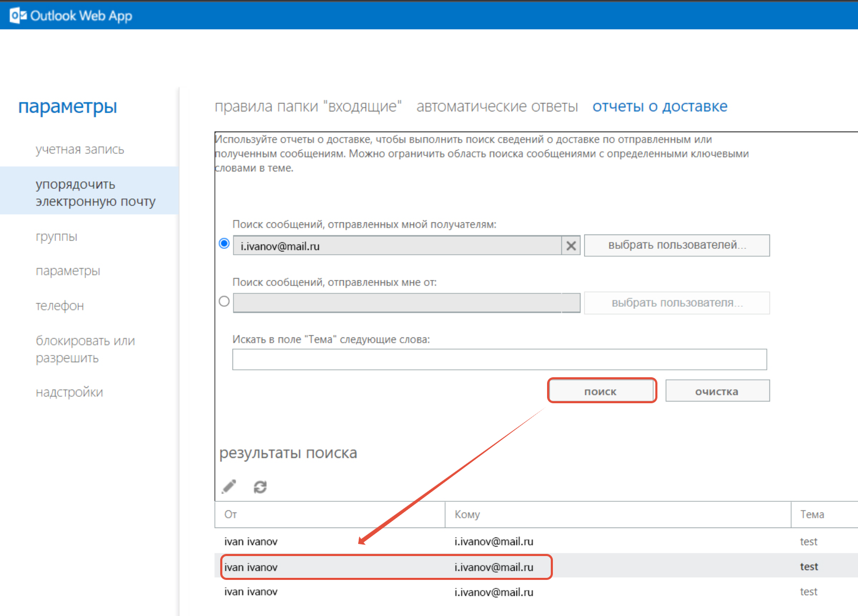This screenshot has width=858, height=616.
Task: Click the Outlook Web App logo icon
Action: click(x=18, y=16)
